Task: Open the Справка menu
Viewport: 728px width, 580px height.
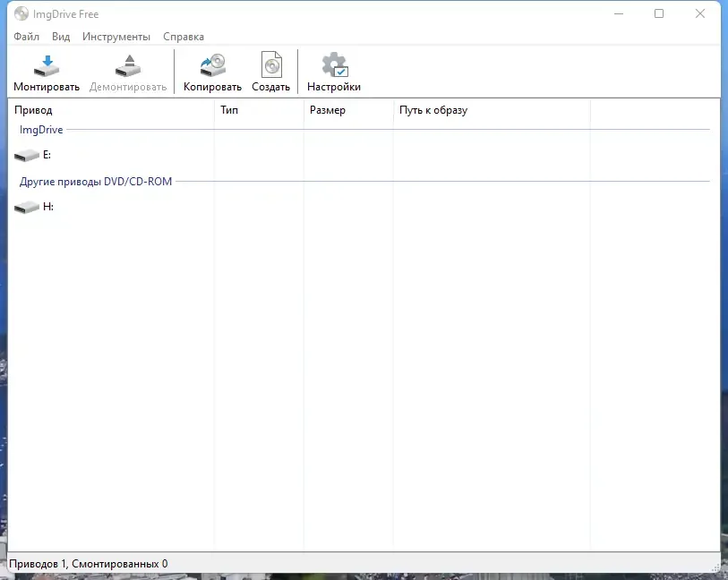Action: [x=184, y=37]
